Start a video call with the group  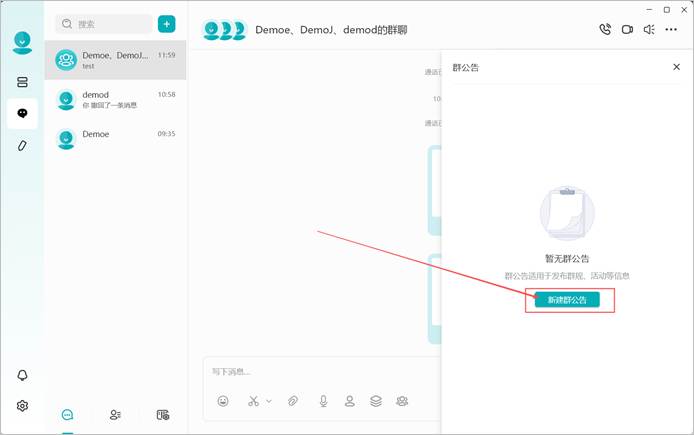(x=627, y=30)
